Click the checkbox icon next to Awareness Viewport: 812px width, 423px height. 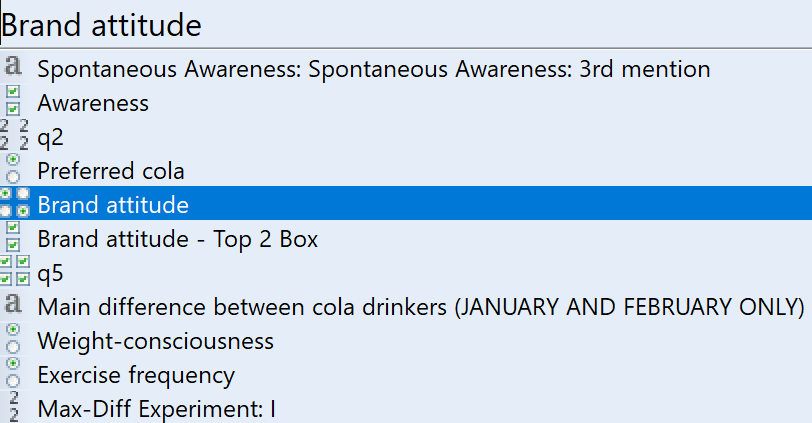click(x=13, y=100)
